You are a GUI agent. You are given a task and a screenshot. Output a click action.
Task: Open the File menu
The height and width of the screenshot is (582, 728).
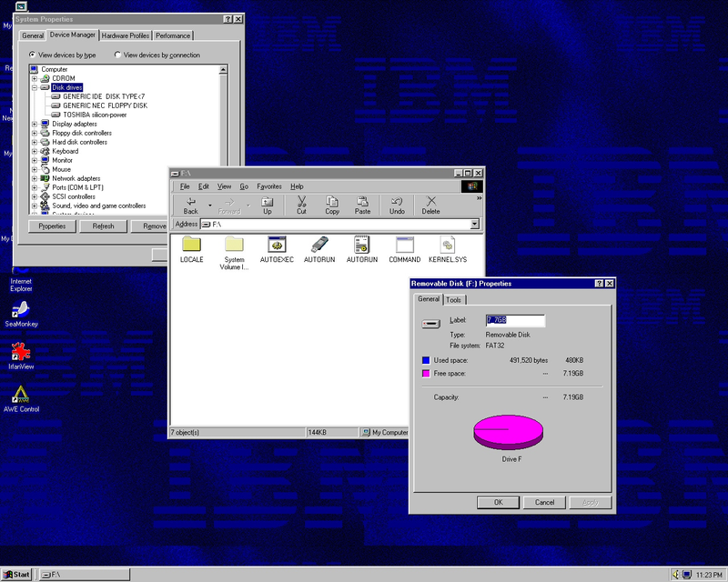coord(185,186)
